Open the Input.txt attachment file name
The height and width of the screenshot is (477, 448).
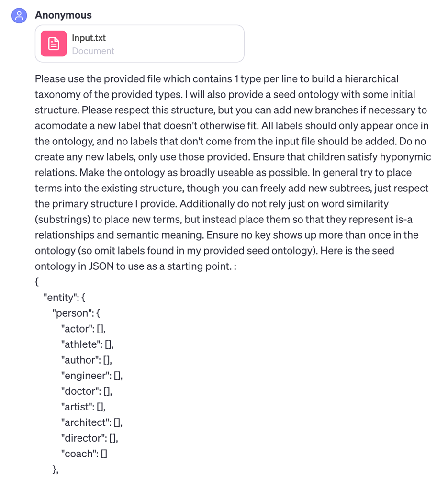89,38
